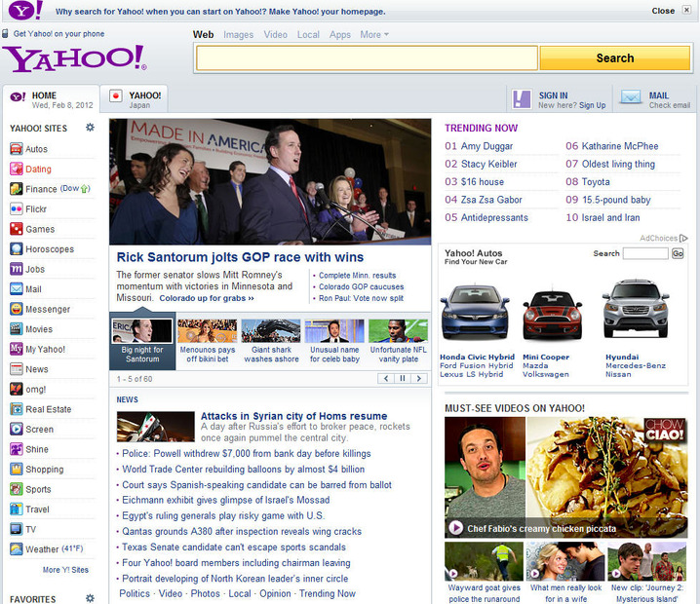Click the Sign Up link
Viewport: 700px width, 604px height.
(x=593, y=105)
